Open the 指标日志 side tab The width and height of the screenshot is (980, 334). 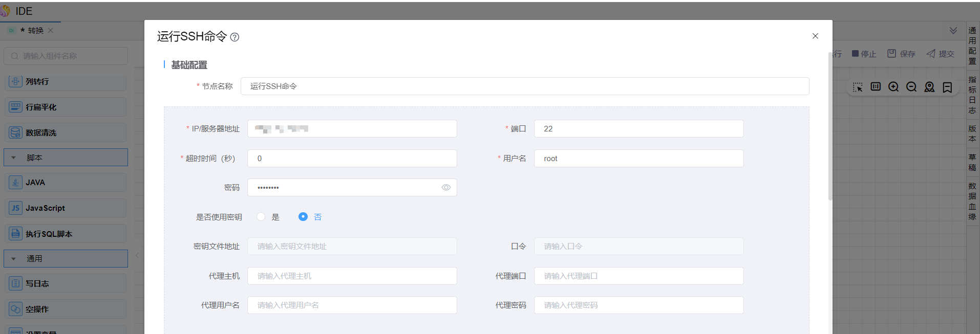(972, 95)
